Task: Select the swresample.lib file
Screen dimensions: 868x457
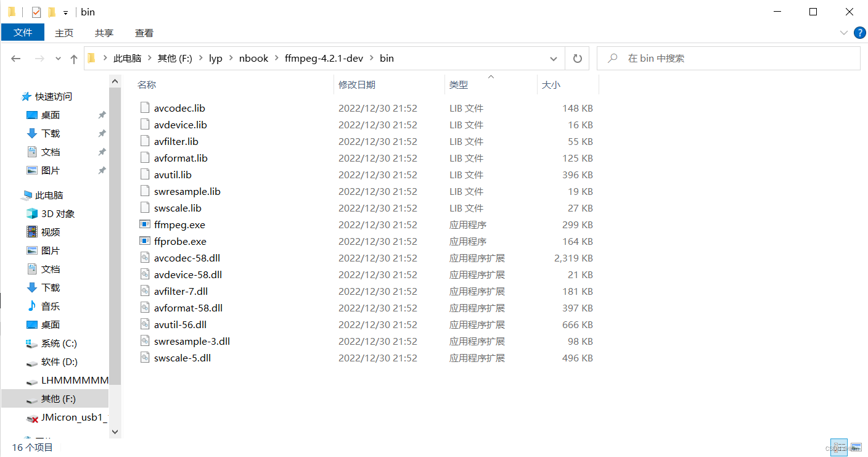Action: [187, 191]
